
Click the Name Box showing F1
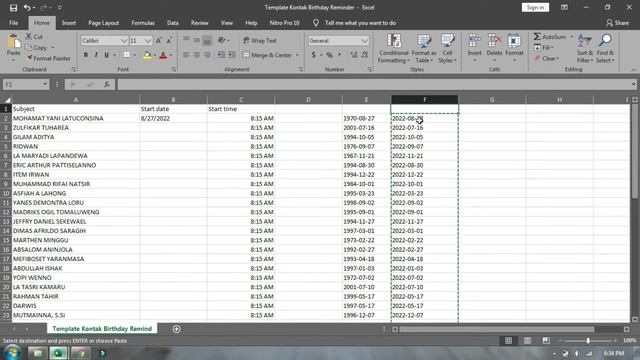point(25,84)
